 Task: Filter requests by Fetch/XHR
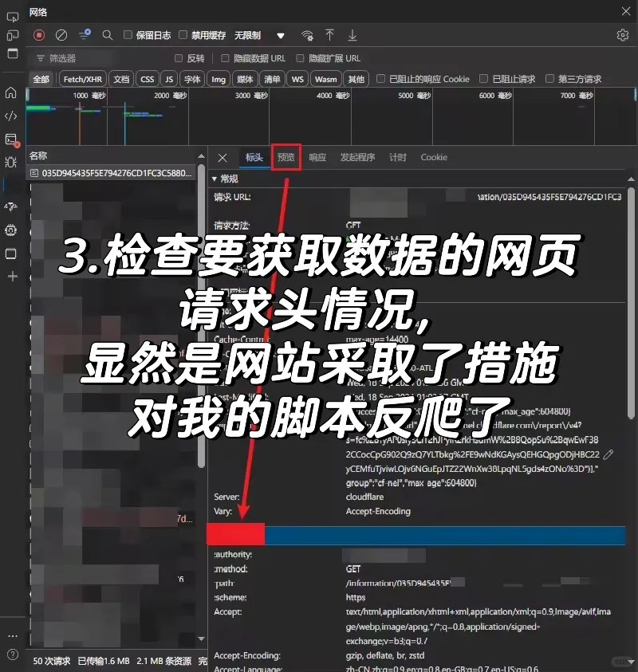tap(81, 79)
